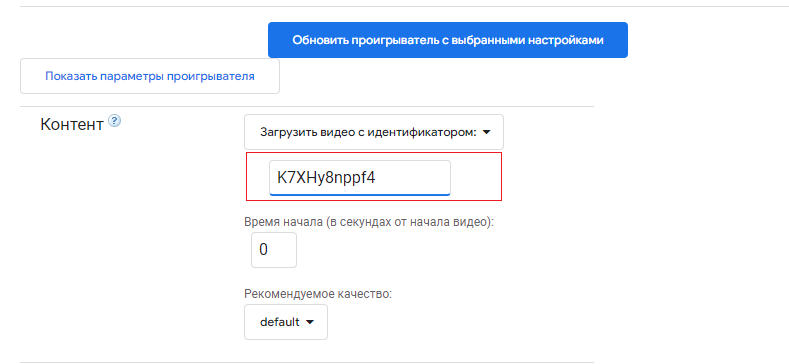This screenshot has height=364, width=789.
Task: Focus the K7XHy8nppf4 video ID field
Action: coord(360,178)
